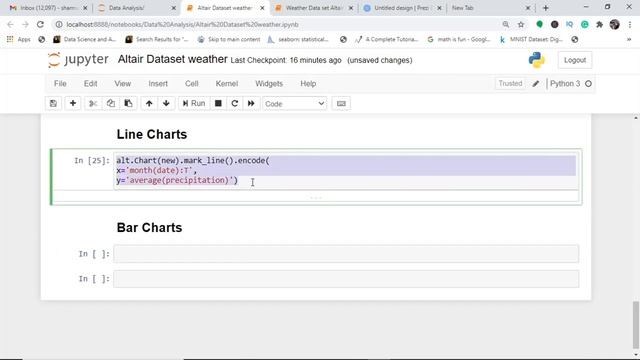Image resolution: width=640 pixels, height=360 pixels.
Task: Open the Data Science and A... bookmark
Action: [x=85, y=40]
